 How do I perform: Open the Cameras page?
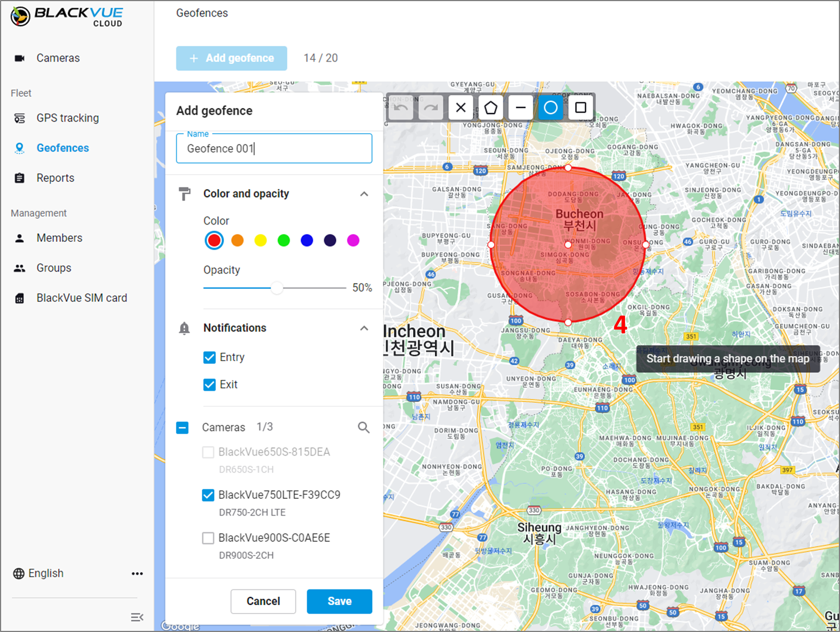(58, 58)
